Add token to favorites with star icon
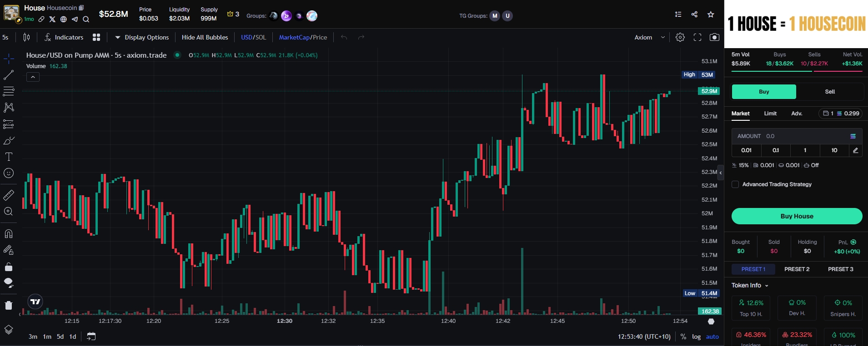Viewport: 868px width, 346px height. [711, 15]
